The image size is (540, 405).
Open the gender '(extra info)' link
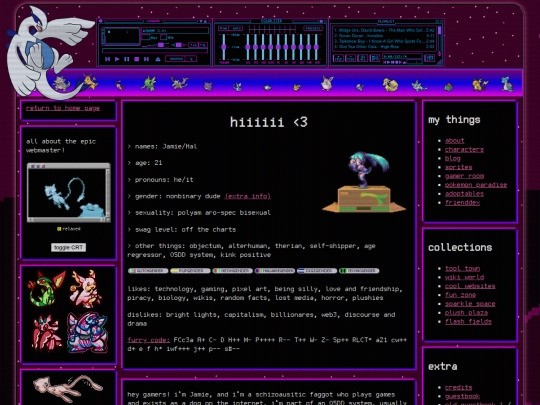tap(248, 196)
